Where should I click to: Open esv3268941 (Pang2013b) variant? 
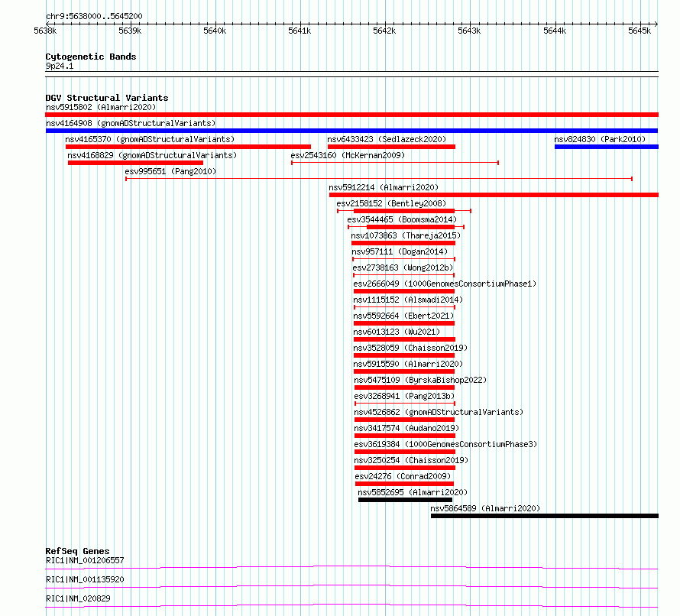(404, 396)
